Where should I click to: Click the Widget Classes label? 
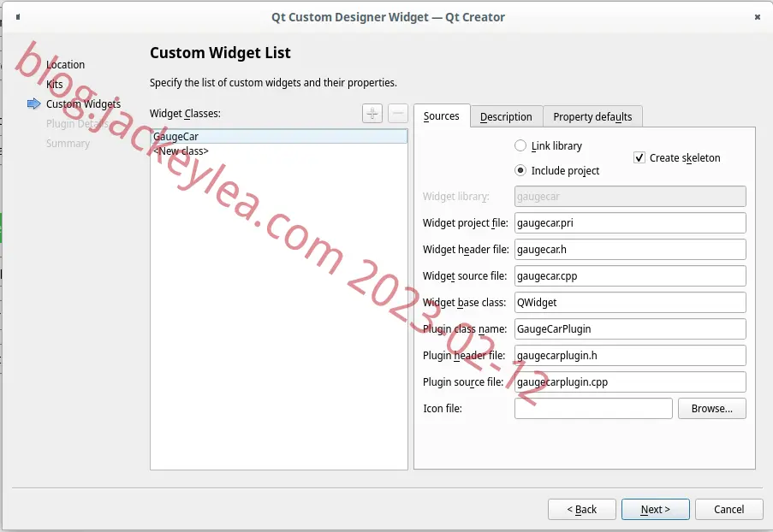click(186, 113)
